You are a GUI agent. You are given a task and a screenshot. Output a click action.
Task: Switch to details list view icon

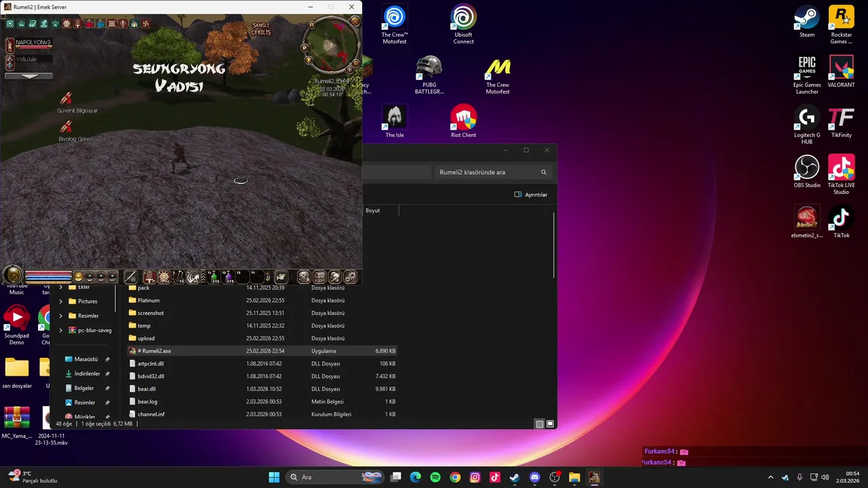click(x=540, y=424)
